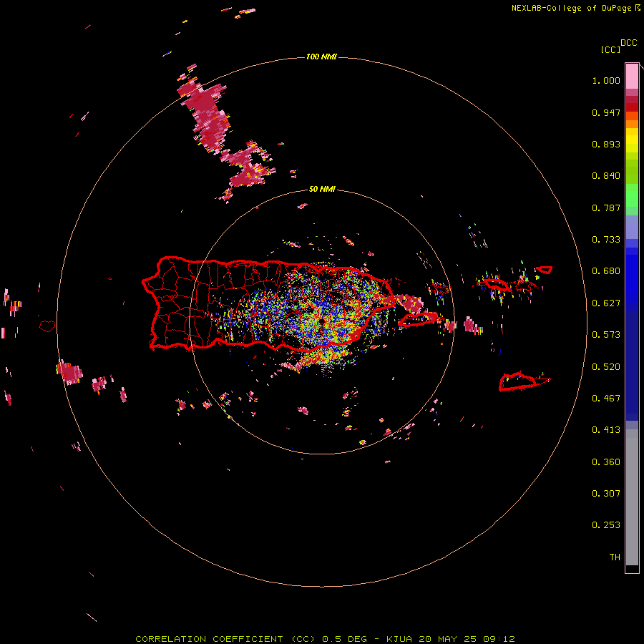Click the 0.947 scale value
The height and width of the screenshot is (644, 644).
606,112
